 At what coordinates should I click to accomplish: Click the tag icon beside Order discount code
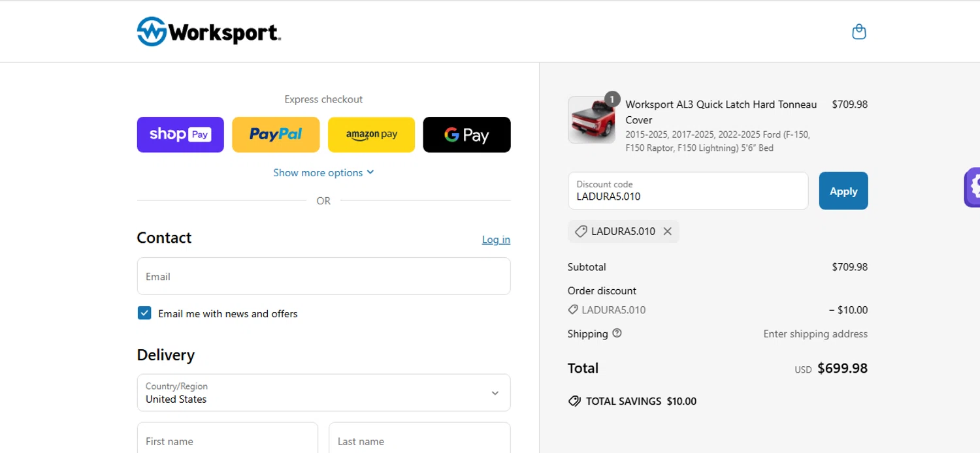(x=573, y=310)
